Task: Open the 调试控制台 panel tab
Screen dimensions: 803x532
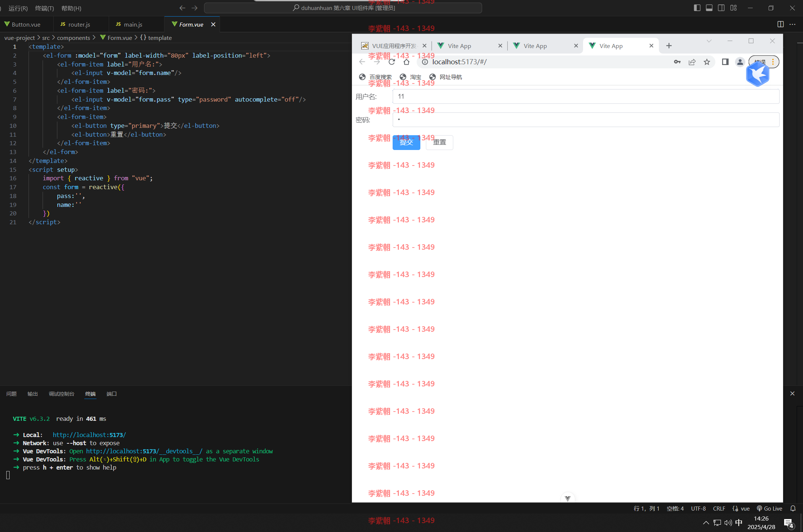Action: [61, 394]
